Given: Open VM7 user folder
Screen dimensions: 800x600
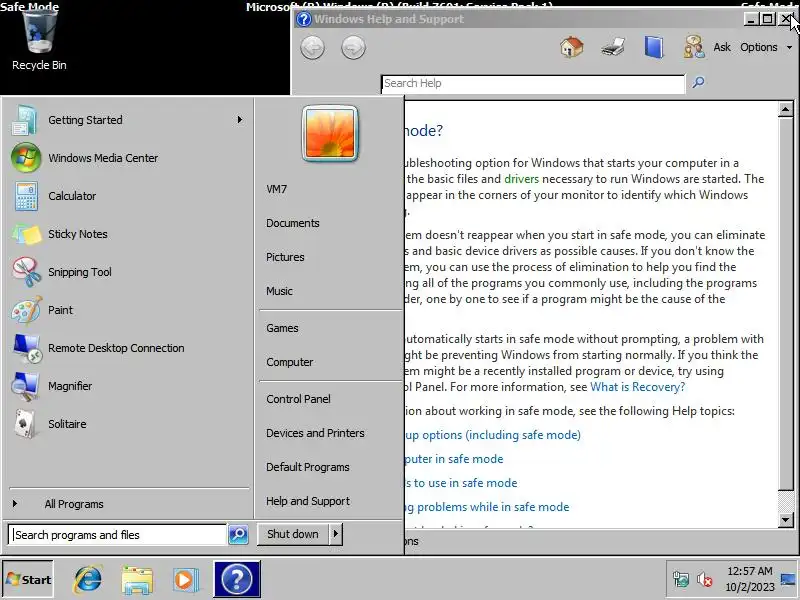Looking at the screenshot, I should coord(277,189).
